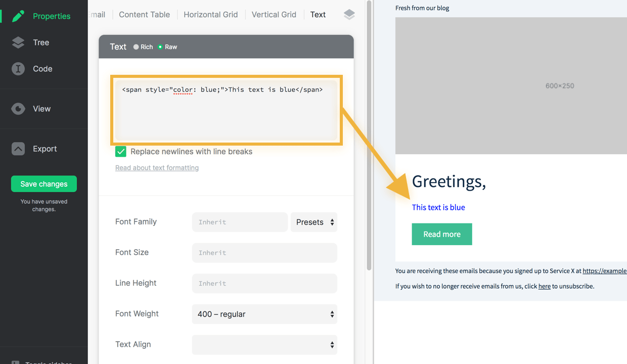Open the Text Align dropdown

click(x=264, y=344)
